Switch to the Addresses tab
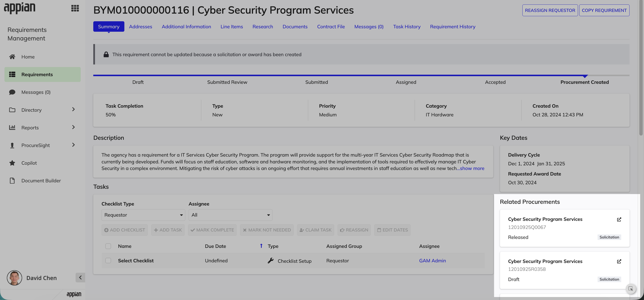 pyautogui.click(x=141, y=26)
